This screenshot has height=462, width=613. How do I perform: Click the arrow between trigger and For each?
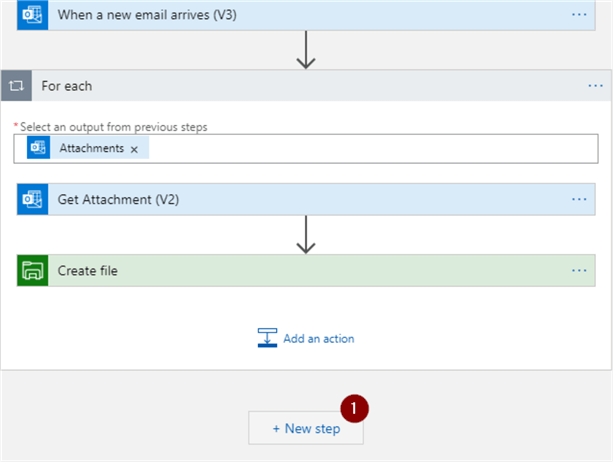pyautogui.click(x=306, y=52)
